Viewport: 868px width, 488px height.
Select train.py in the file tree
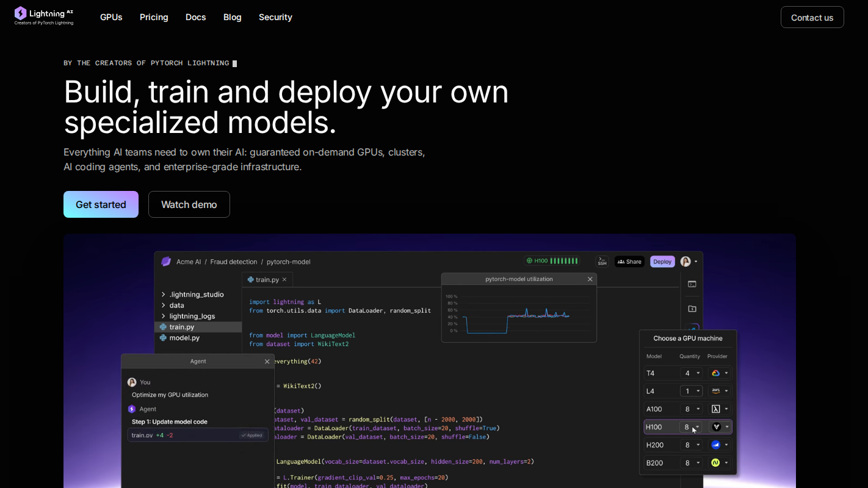click(x=198, y=327)
